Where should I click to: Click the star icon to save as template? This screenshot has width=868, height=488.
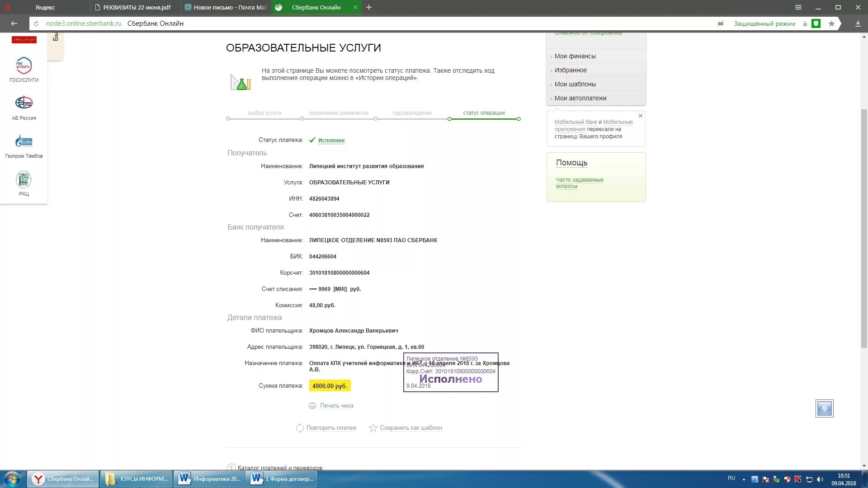click(373, 428)
